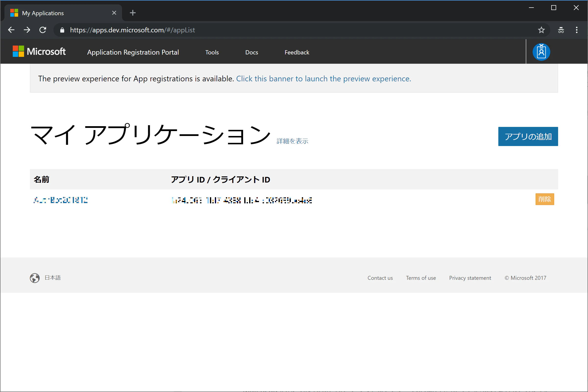This screenshot has height=392, width=588.
Task: Reload the current page
Action: tap(43, 30)
